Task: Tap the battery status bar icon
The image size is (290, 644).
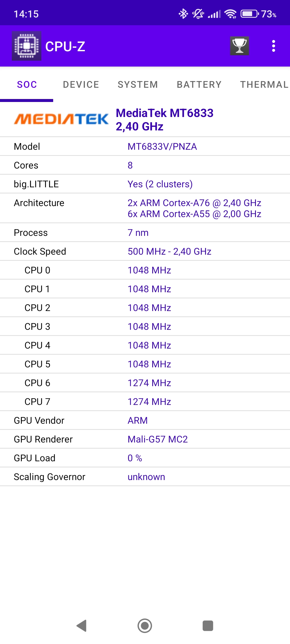Action: pyautogui.click(x=250, y=14)
